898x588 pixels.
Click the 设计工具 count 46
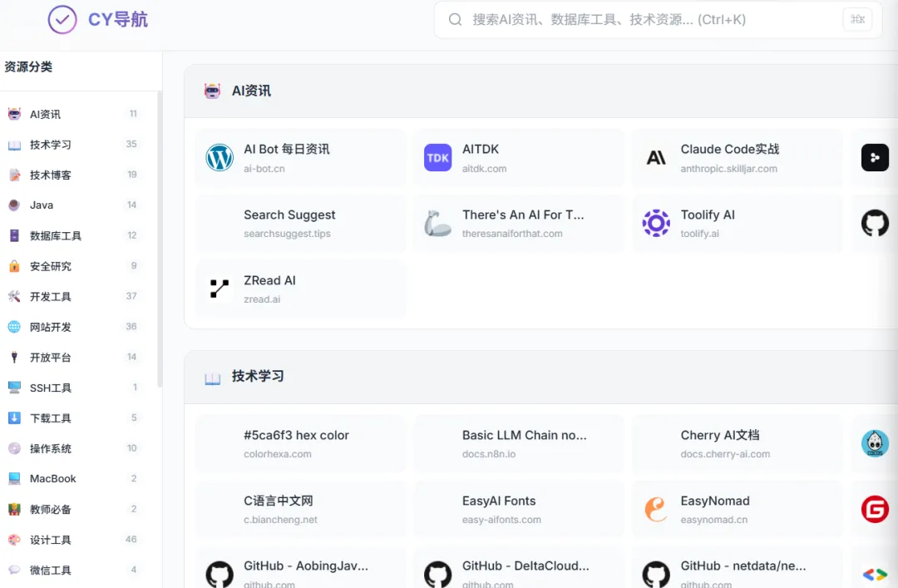pyautogui.click(x=131, y=539)
